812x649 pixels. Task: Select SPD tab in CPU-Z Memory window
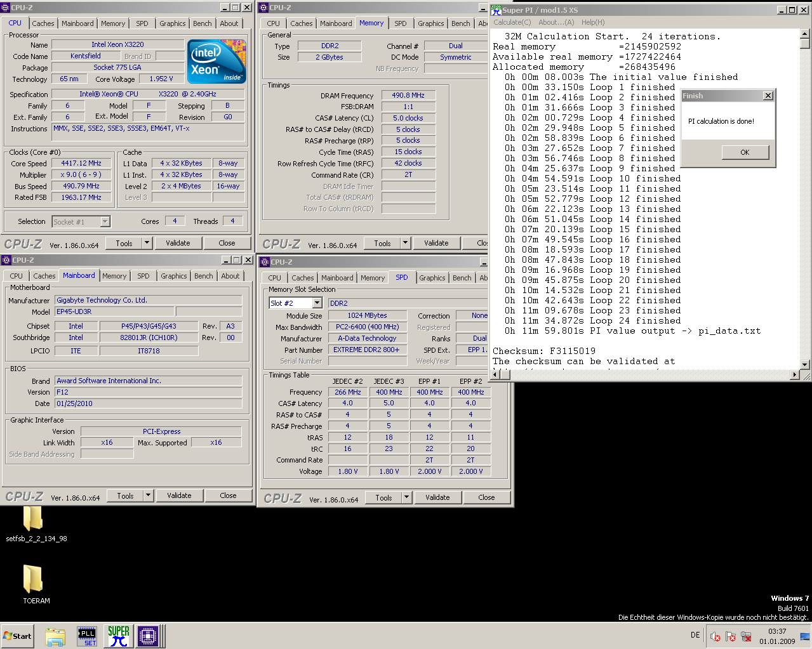(401, 23)
